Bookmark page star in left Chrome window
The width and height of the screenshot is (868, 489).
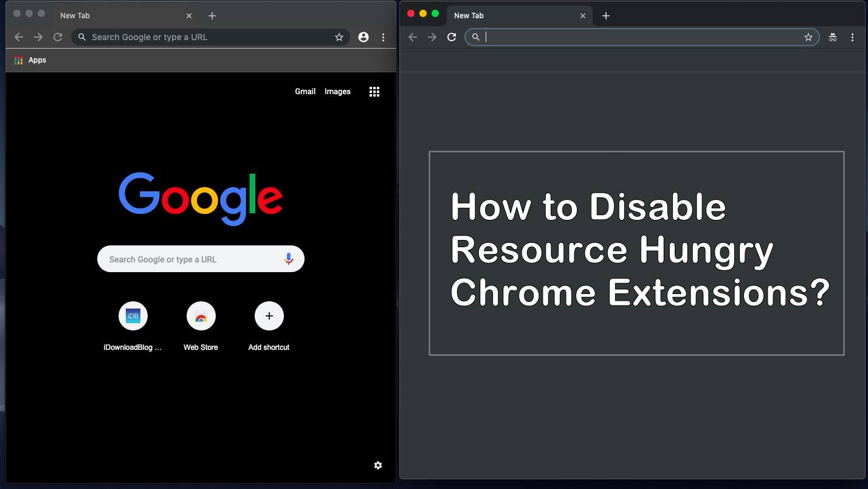click(339, 37)
